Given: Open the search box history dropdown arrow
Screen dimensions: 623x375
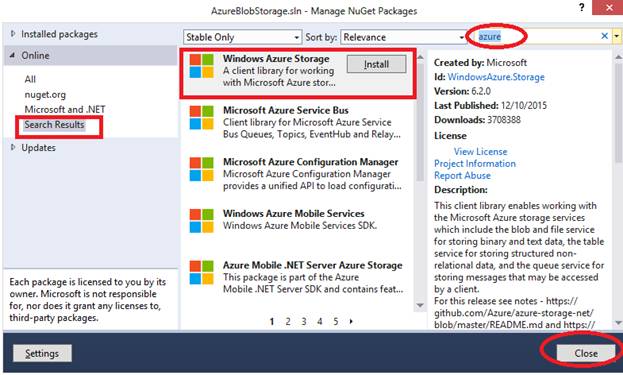Looking at the screenshot, I should (616, 36).
